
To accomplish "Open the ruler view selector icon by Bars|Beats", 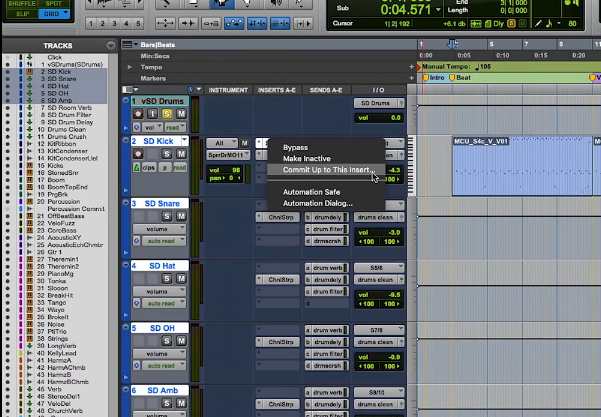I will pyautogui.click(x=130, y=45).
